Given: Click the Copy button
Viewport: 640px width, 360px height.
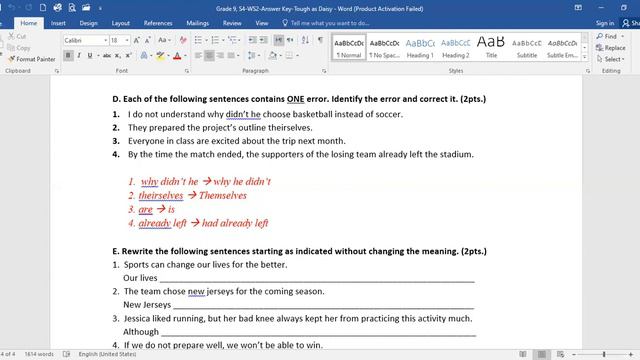Looking at the screenshot, I should [x=19, y=48].
